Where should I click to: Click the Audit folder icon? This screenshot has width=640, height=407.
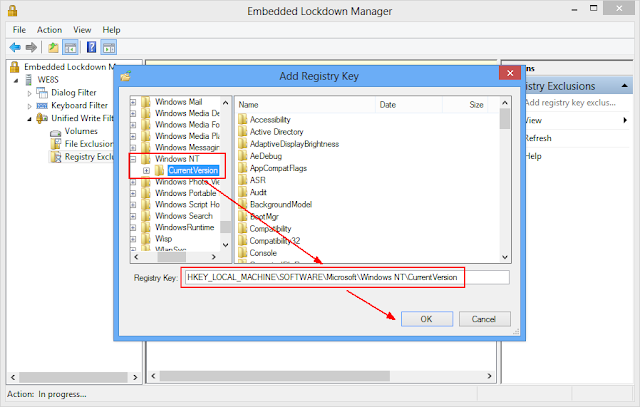coord(242,192)
